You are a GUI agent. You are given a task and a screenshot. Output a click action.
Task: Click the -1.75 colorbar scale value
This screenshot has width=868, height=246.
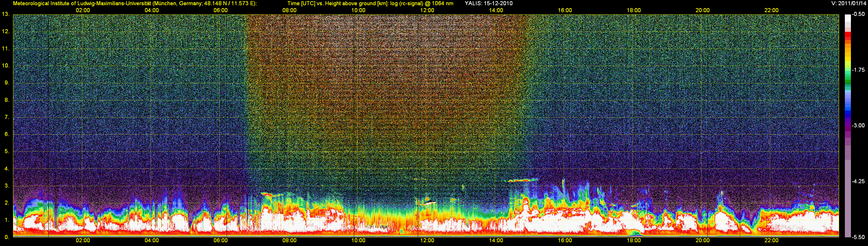pos(858,70)
